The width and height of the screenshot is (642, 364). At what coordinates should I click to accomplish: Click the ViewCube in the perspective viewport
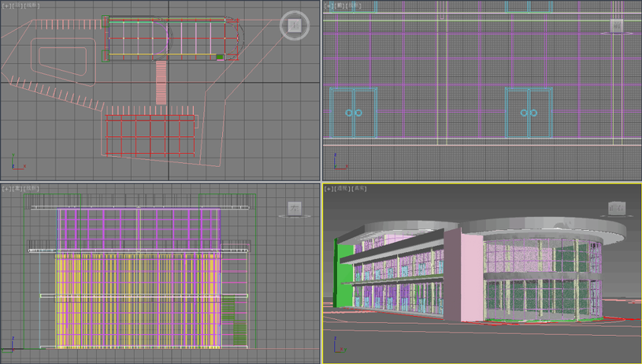(x=616, y=209)
